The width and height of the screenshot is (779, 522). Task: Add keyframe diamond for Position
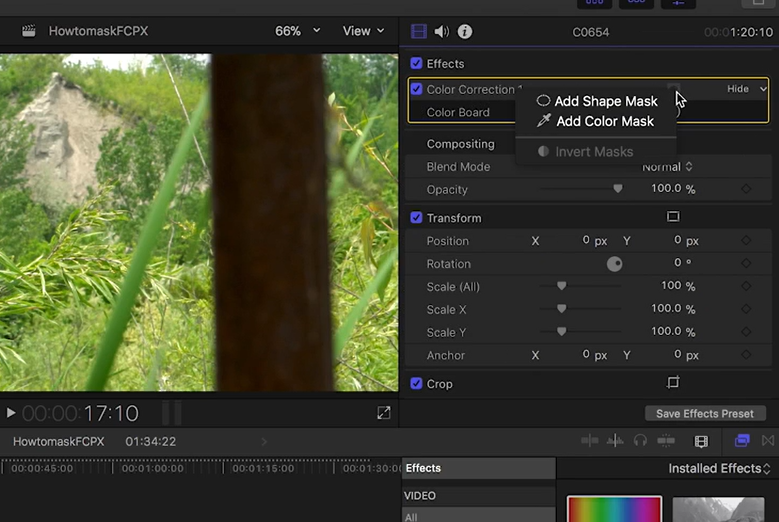click(746, 240)
